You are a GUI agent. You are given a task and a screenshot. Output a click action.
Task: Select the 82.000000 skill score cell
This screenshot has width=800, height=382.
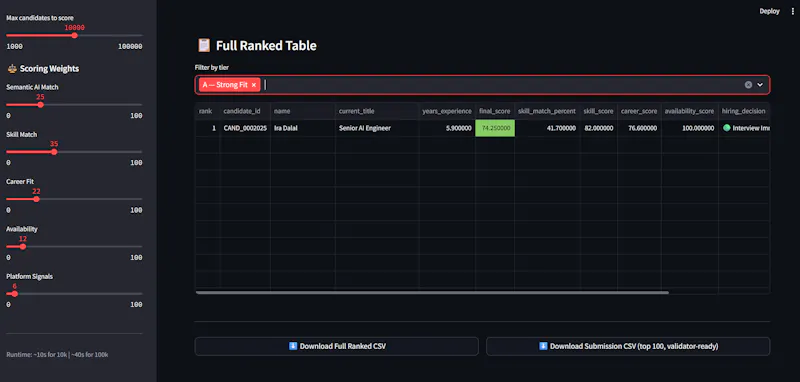tap(598, 129)
